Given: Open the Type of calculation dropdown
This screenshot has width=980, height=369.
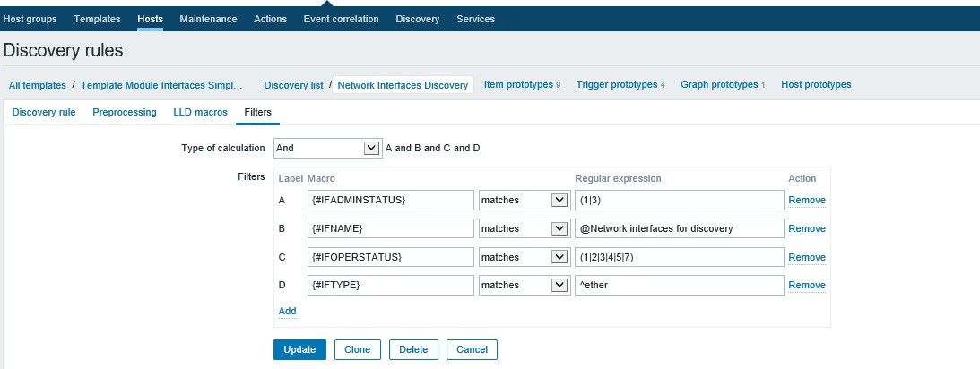Looking at the screenshot, I should pos(326,148).
